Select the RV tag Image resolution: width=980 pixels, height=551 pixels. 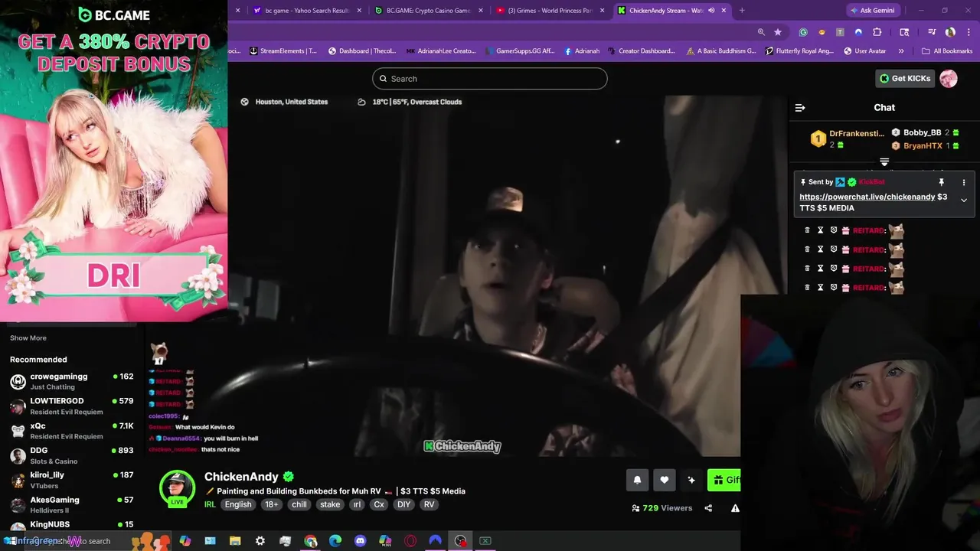tap(429, 504)
